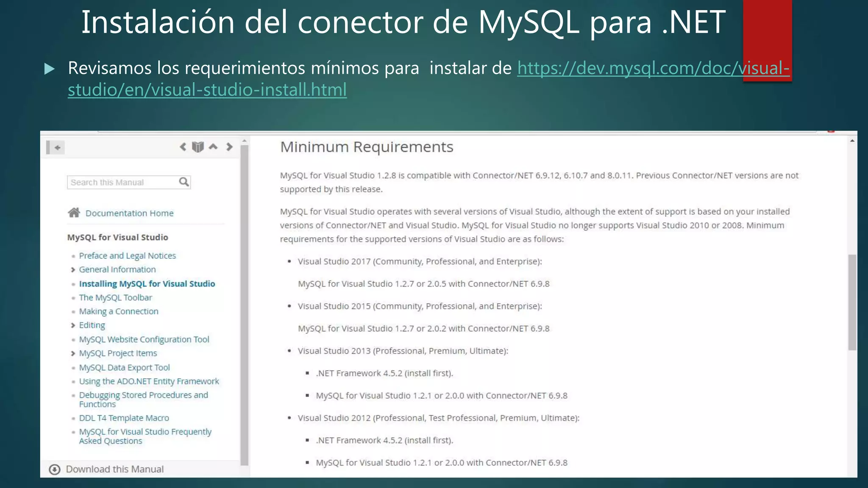Screen dimensions: 868x488
Task: Click the slide title Instalación del conector
Action: pos(403,22)
